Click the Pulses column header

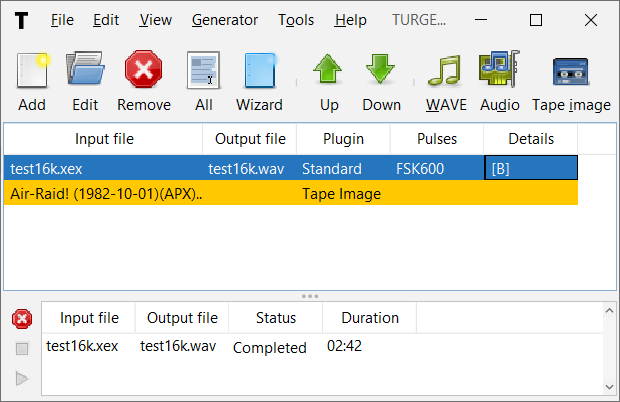coord(437,139)
